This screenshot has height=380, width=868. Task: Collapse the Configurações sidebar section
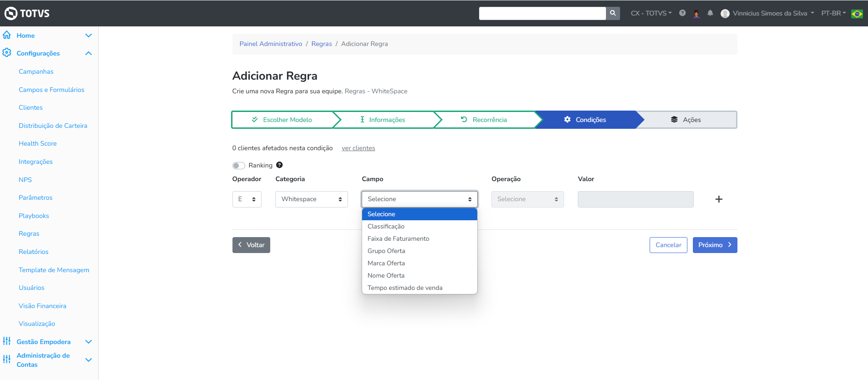pos(89,53)
